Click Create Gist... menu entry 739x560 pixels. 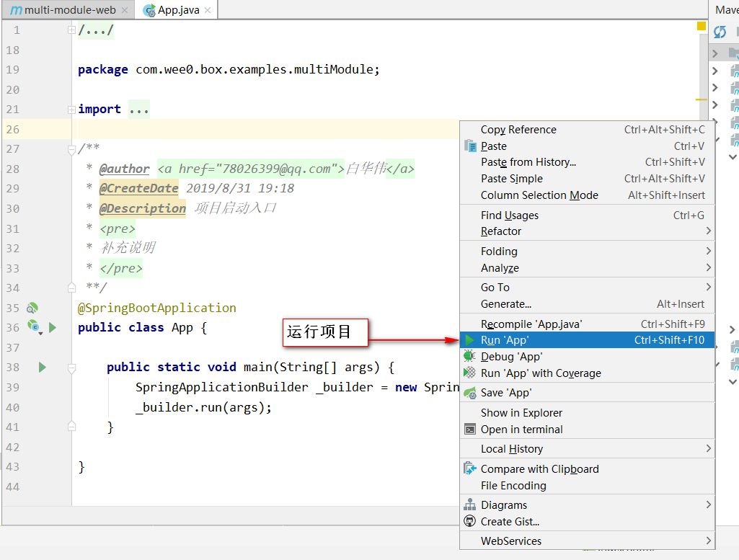click(x=510, y=522)
